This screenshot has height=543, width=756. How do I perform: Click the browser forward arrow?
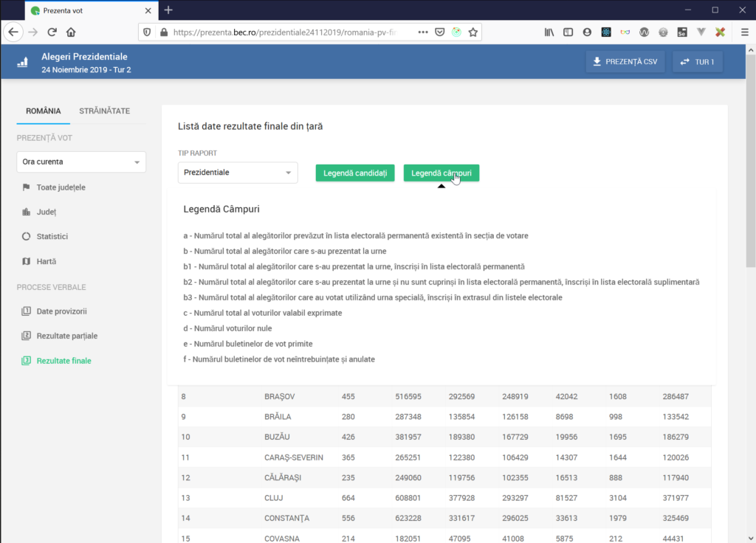click(32, 32)
